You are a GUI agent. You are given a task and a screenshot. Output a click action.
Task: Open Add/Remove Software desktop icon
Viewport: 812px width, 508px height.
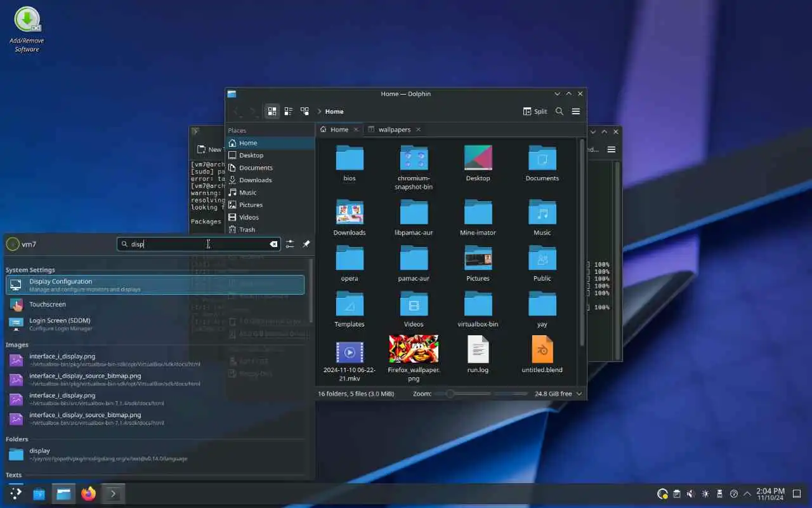pos(27,29)
